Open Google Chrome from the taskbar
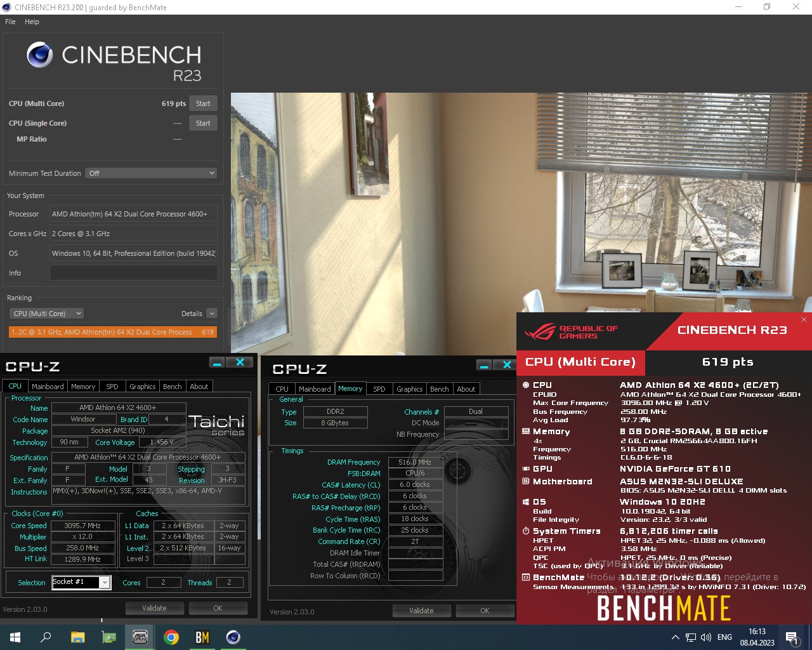Viewport: 812px width, 650px height. click(x=171, y=637)
